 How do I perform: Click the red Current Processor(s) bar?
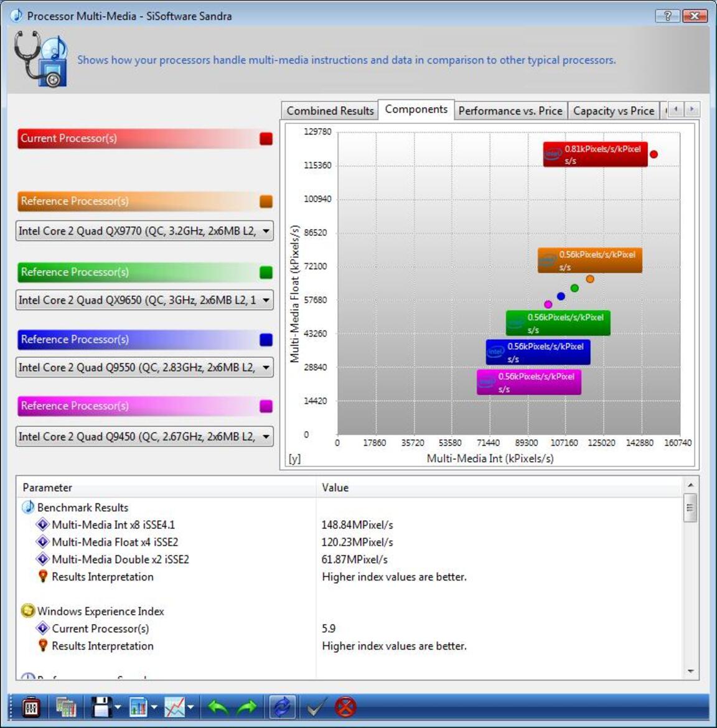[138, 138]
